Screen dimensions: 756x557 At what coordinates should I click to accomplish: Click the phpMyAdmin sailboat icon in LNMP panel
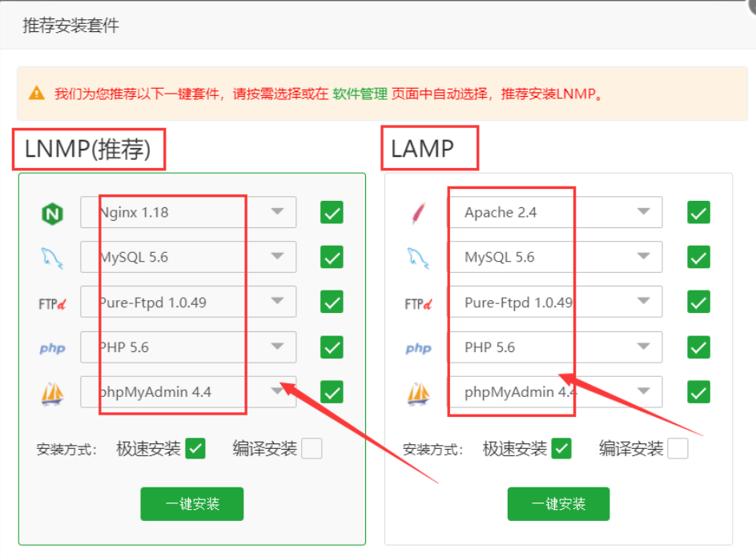click(52, 393)
